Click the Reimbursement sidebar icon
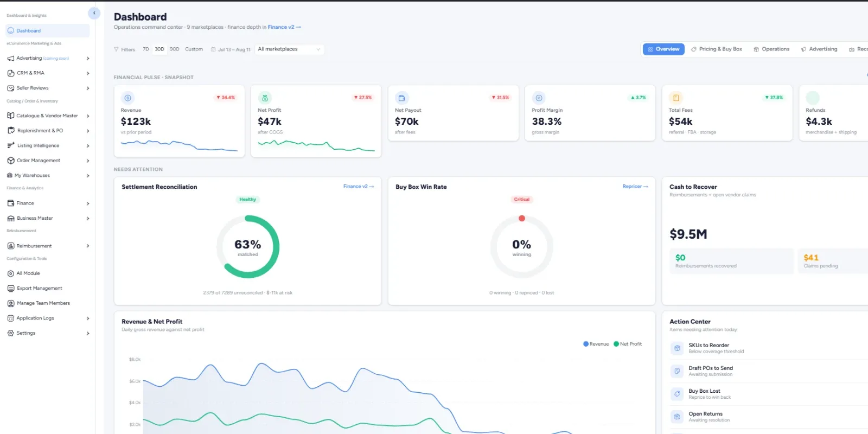Screen dimensions: 868x434 [x=11, y=246]
